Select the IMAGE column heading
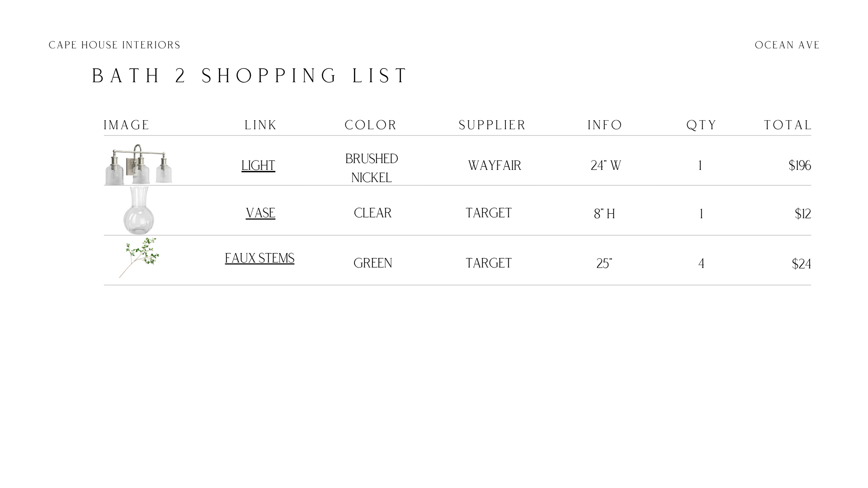This screenshot has width=868, height=488. click(127, 125)
